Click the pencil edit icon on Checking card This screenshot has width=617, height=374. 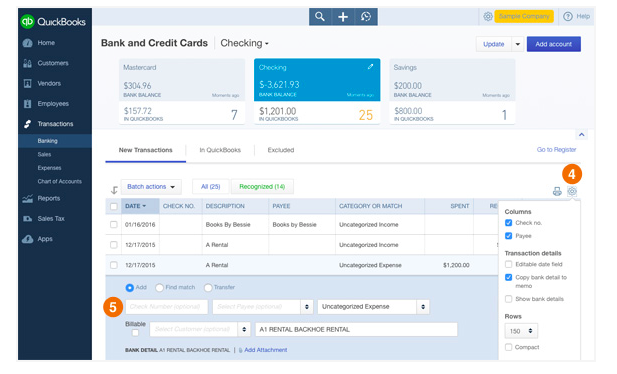(x=370, y=67)
